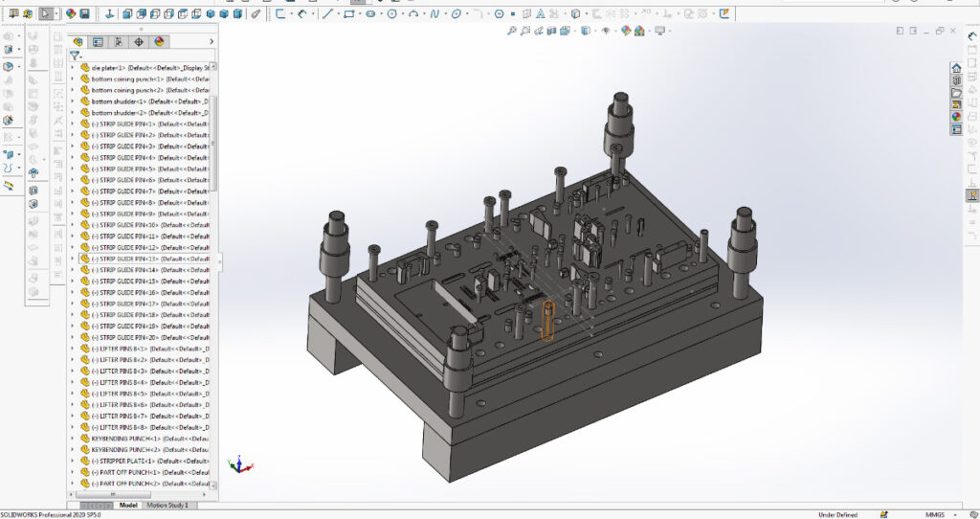Switch to the Motion Study 1 tab
Viewport: 980px width, 519px height.
(x=167, y=506)
